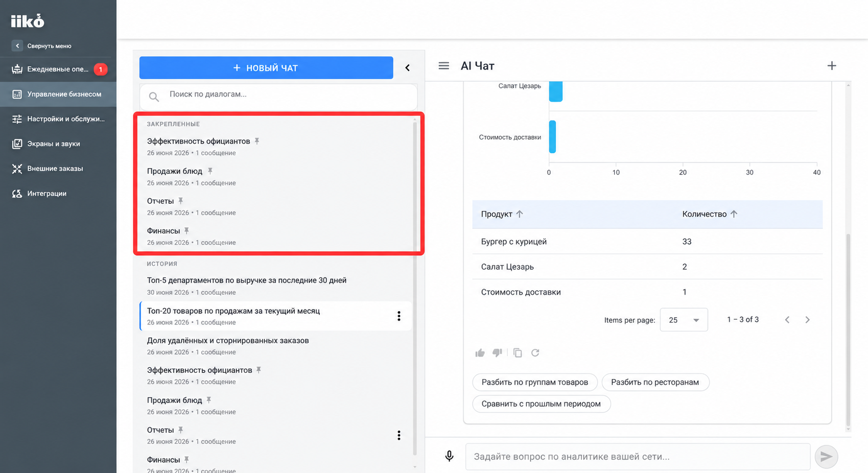868x473 pixels.
Task: Copy the response with copy icon
Action: [518, 353]
